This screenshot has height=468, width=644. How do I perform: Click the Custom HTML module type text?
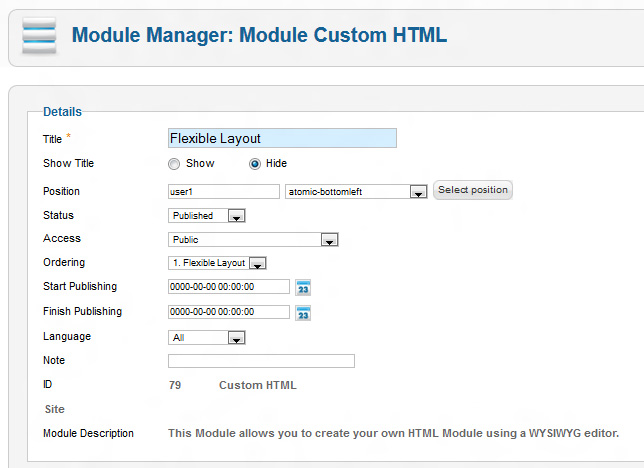257,385
